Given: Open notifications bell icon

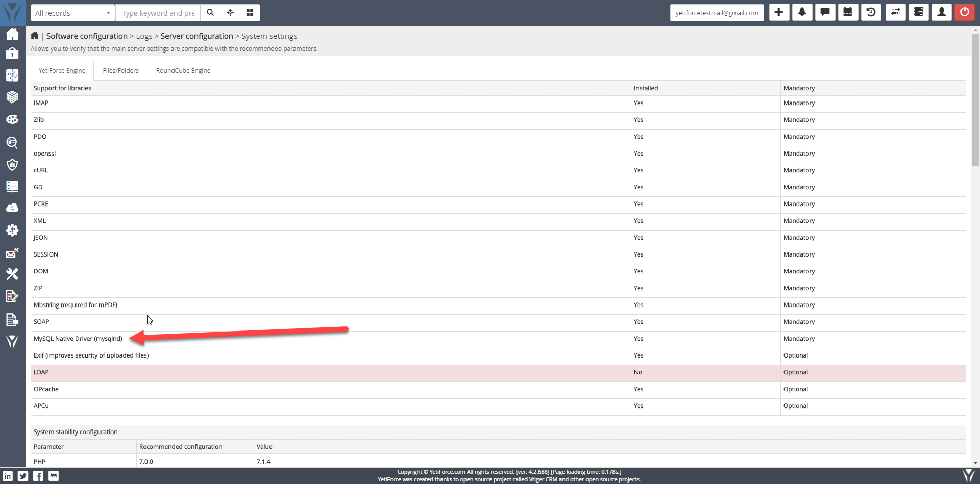Looking at the screenshot, I should point(802,12).
